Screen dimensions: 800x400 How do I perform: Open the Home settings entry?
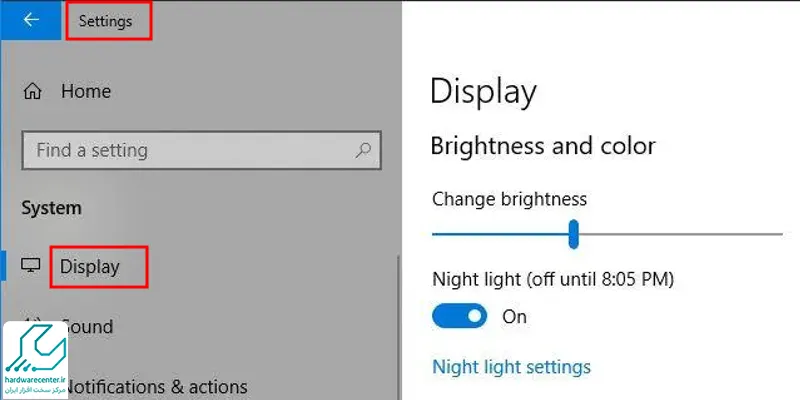pyautogui.click(x=86, y=91)
